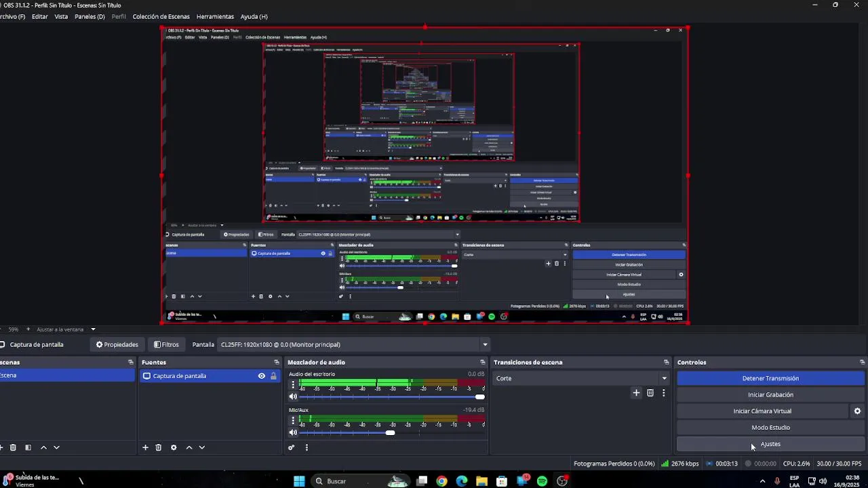Open Ajustes in Controles panel
The height and width of the screenshot is (488, 868).
(x=770, y=444)
